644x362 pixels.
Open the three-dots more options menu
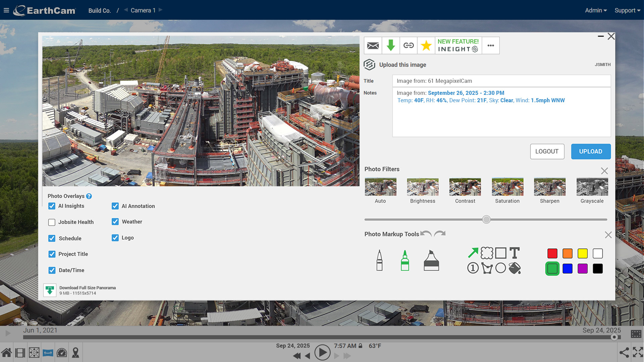pyautogui.click(x=490, y=46)
